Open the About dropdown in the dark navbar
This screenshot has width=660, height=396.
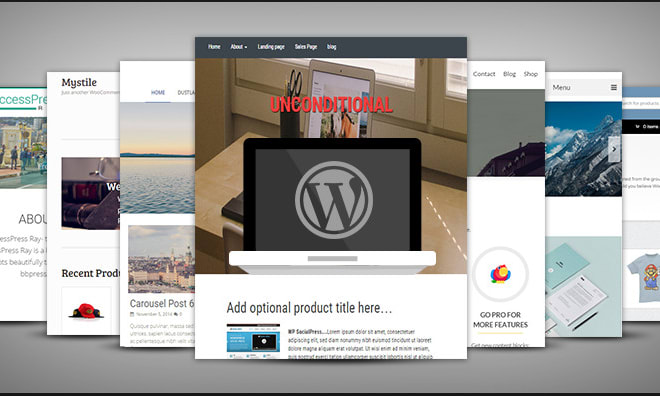[239, 47]
